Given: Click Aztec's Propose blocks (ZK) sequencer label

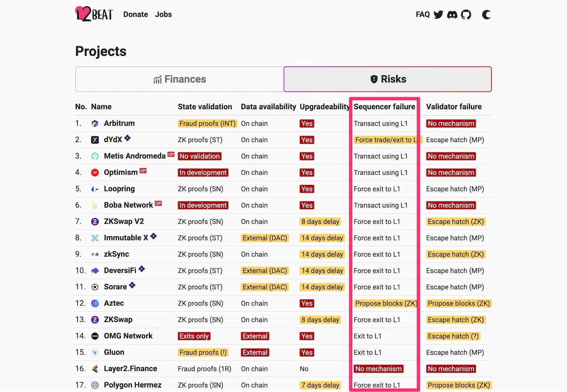Looking at the screenshot, I should (x=386, y=304).
